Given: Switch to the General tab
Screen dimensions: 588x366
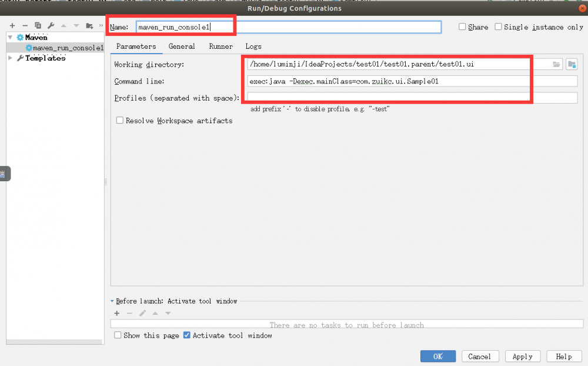Looking at the screenshot, I should coord(182,46).
